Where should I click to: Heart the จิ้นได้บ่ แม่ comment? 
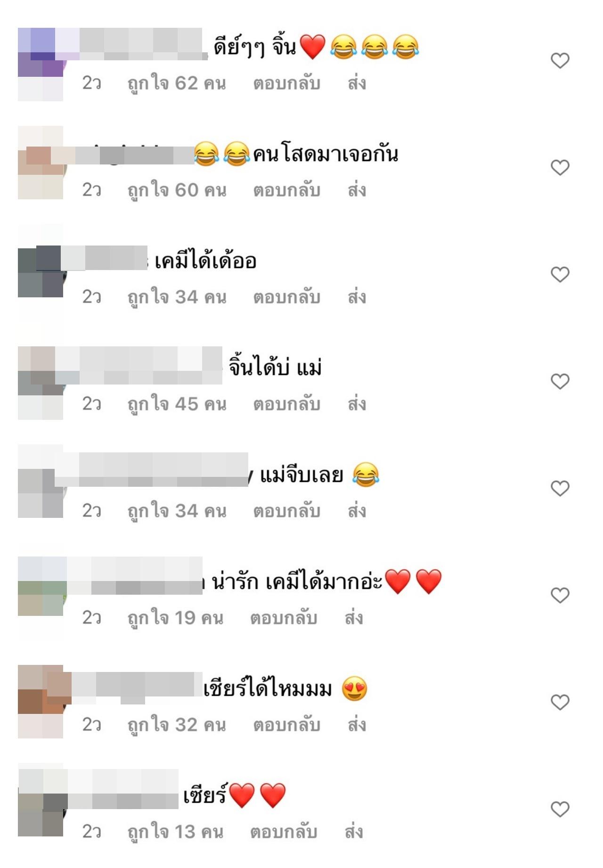pos(560,381)
